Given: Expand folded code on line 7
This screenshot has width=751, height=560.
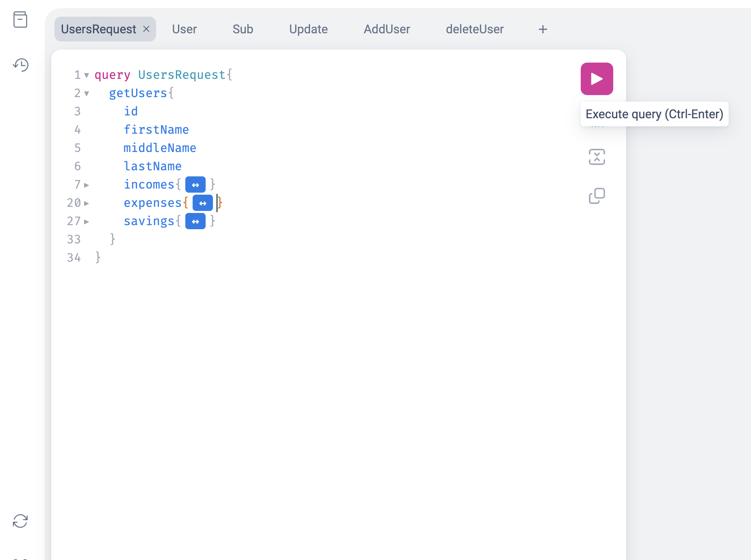Looking at the screenshot, I should [86, 185].
